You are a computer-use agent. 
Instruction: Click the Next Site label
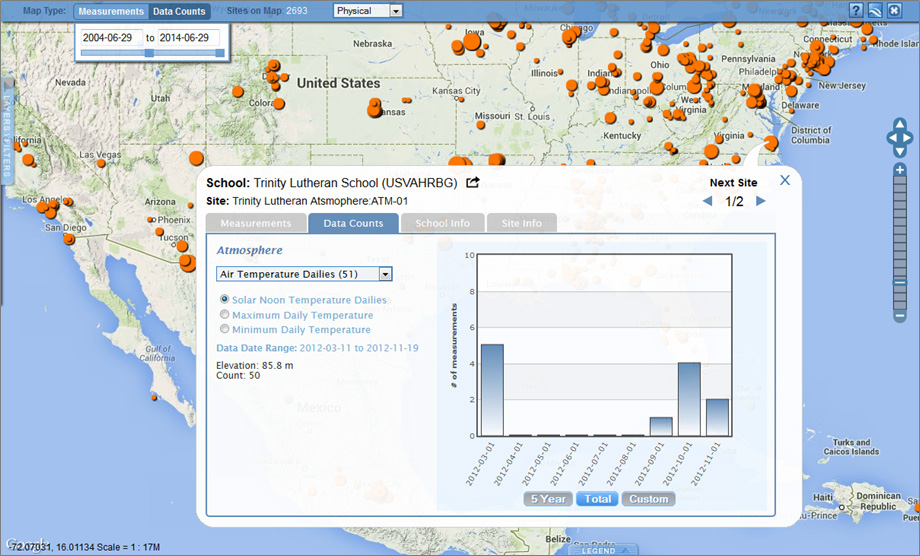(x=733, y=182)
